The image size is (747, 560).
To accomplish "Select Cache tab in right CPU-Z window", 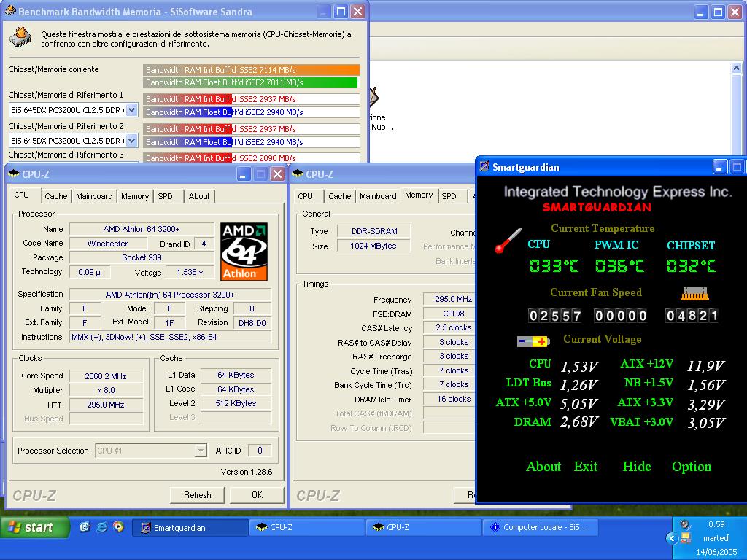I will tap(340, 195).
